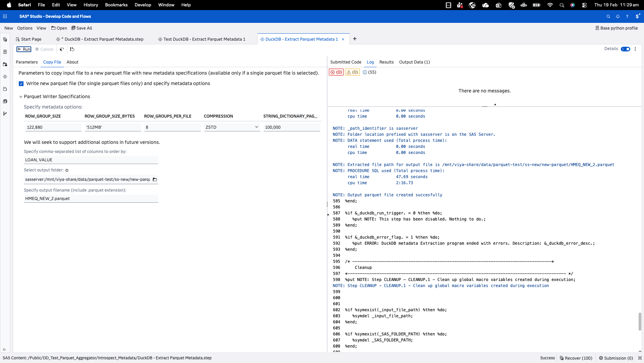Image resolution: width=644 pixels, height=363 pixels.
Task: Browse for output folder with folder icon
Action: pyautogui.click(x=155, y=179)
